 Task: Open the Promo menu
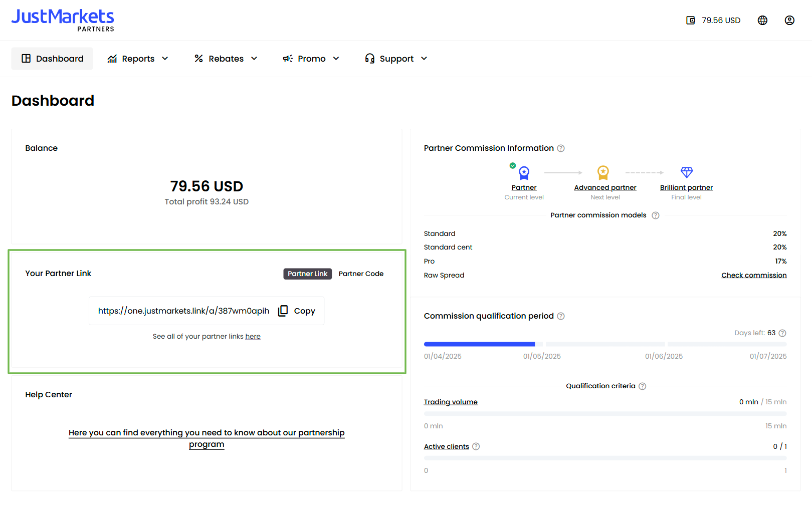pyautogui.click(x=311, y=59)
